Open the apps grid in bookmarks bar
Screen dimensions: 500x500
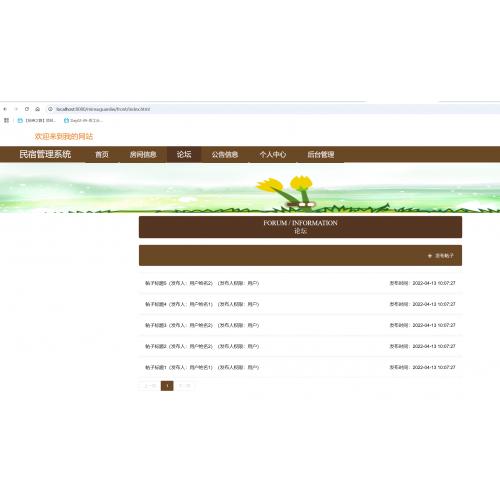[x=6, y=120]
